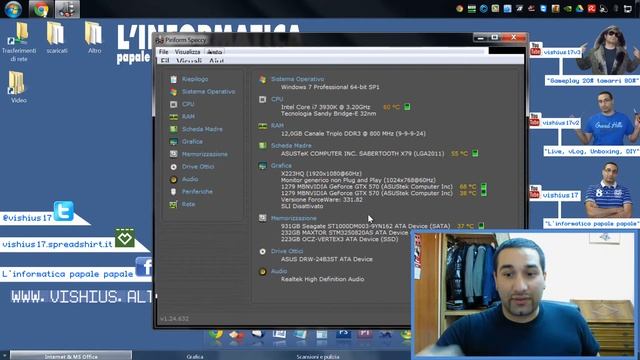
Task: Click the hard drive temperature icon beside 37 °C
Action: click(481, 226)
